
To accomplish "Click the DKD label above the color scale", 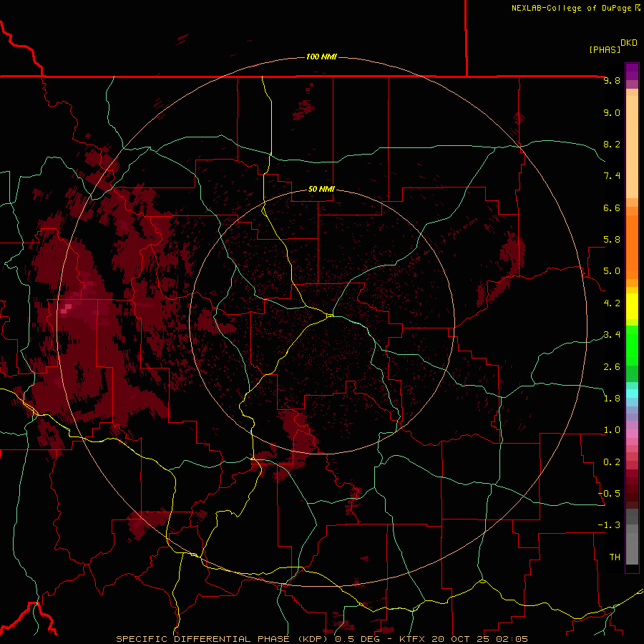I will point(629,43).
